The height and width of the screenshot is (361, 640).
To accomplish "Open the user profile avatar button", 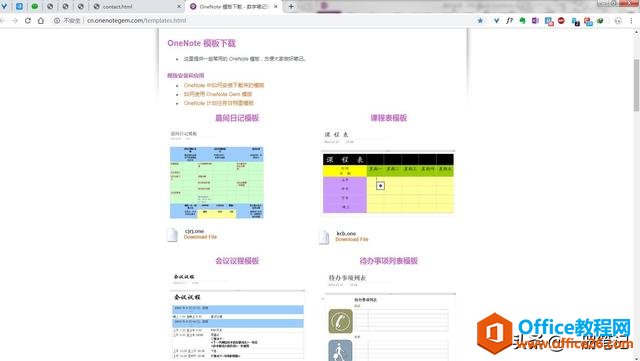I will tap(618, 20).
